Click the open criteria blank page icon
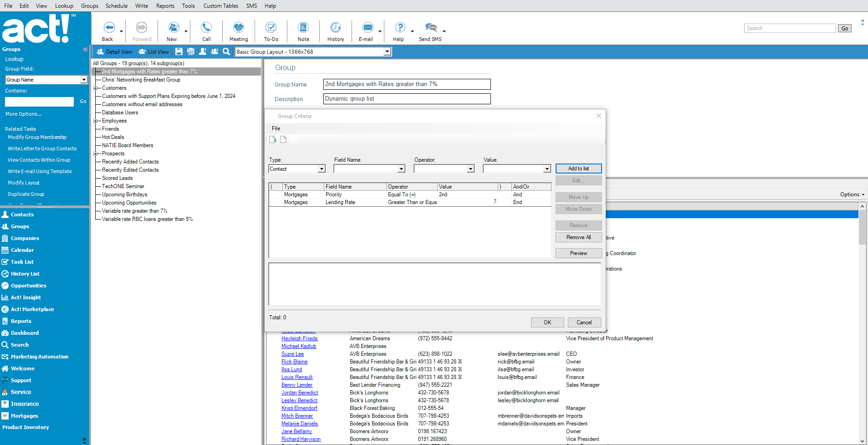The image size is (868, 445). tap(283, 139)
